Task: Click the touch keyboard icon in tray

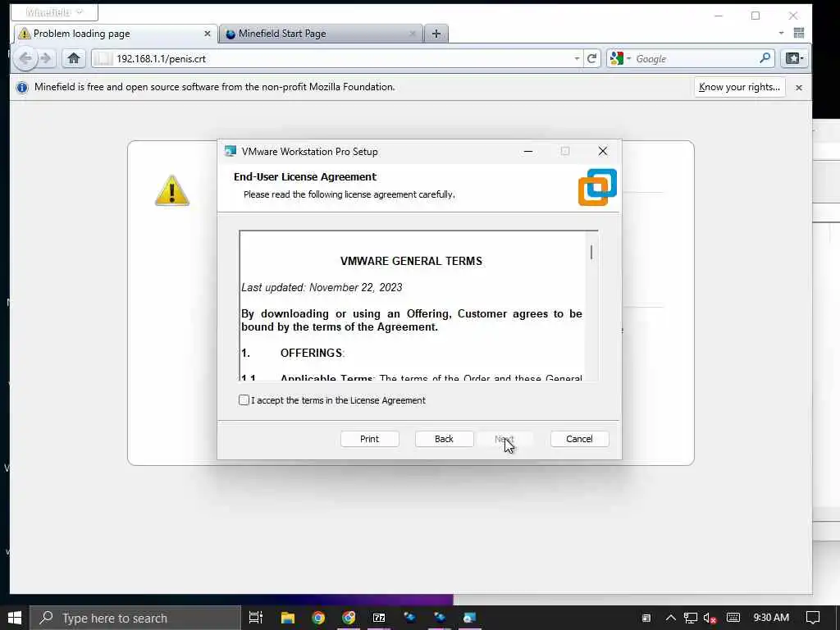Action: point(733,618)
